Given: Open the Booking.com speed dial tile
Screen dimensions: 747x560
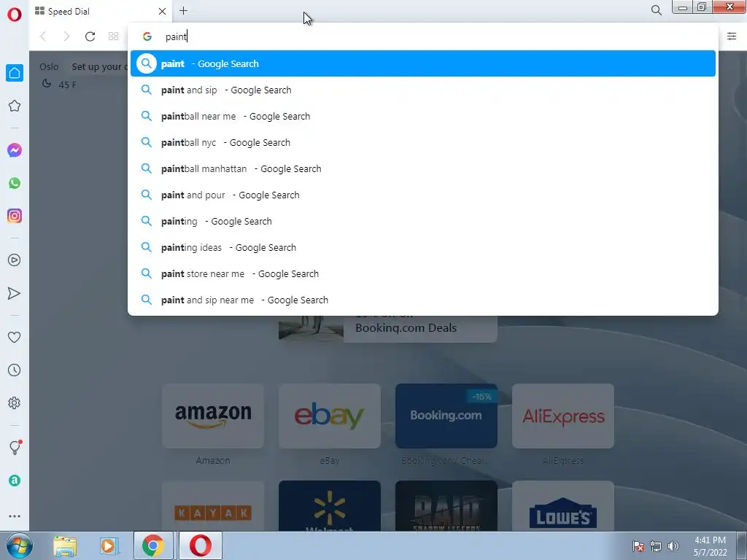Looking at the screenshot, I should point(446,416).
